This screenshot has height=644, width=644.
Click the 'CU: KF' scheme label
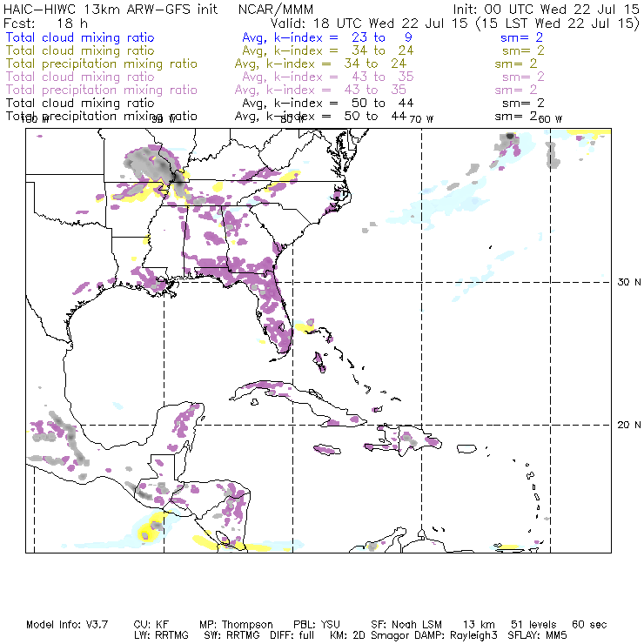pyautogui.click(x=151, y=625)
